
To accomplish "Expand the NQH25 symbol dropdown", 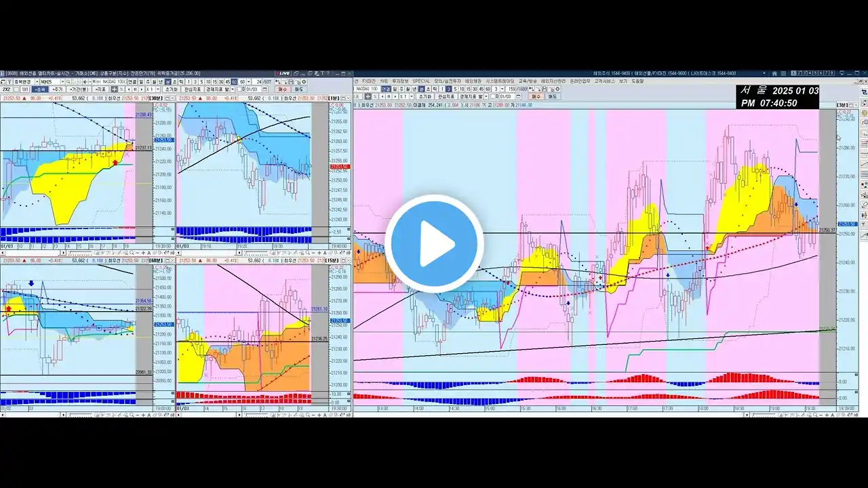I will coord(62,81).
